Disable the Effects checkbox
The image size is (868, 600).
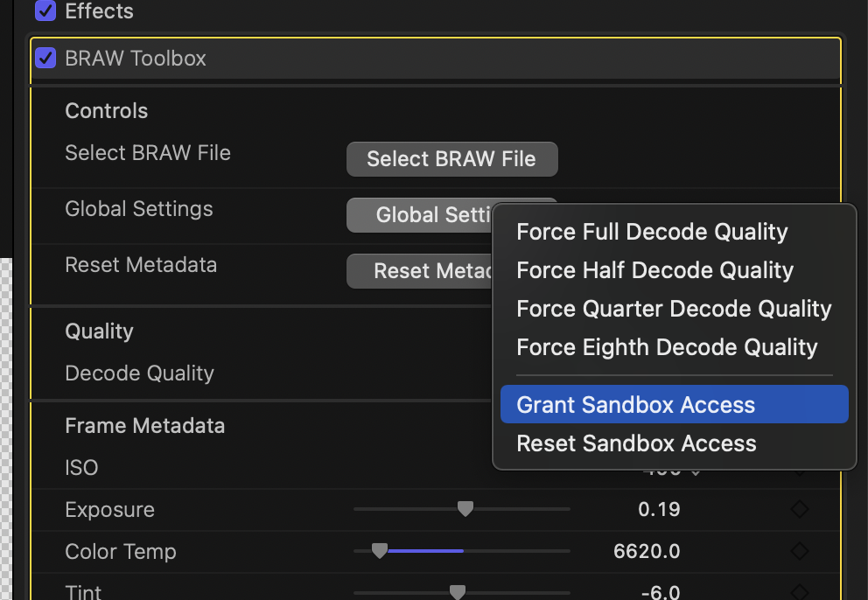click(45, 11)
